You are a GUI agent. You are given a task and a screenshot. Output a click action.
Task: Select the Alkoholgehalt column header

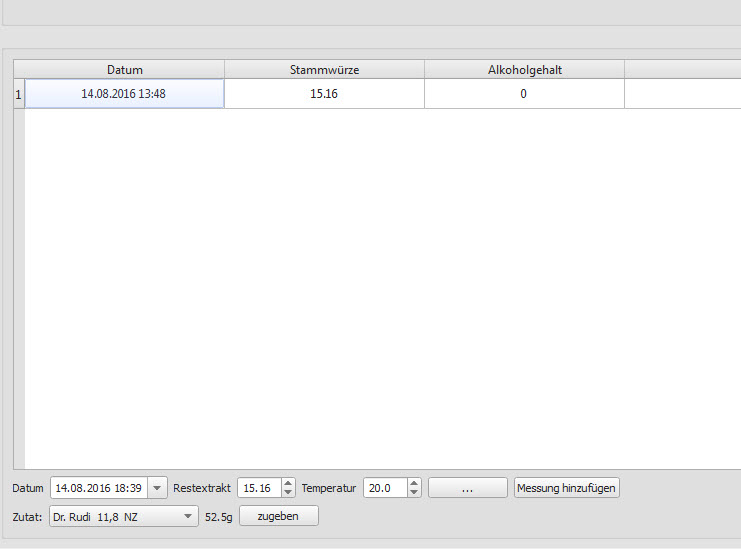524,70
